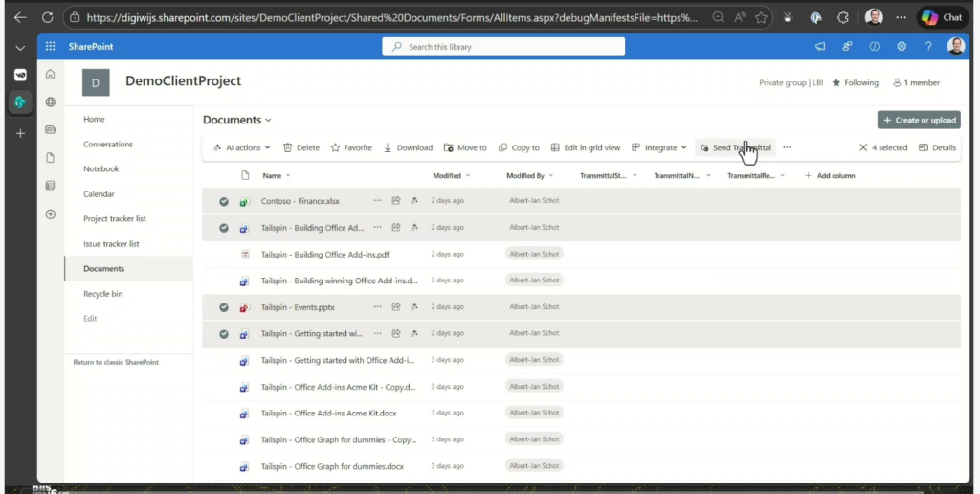Open the SharePoint settings gear
The width and height of the screenshot is (980, 494).
point(902,46)
